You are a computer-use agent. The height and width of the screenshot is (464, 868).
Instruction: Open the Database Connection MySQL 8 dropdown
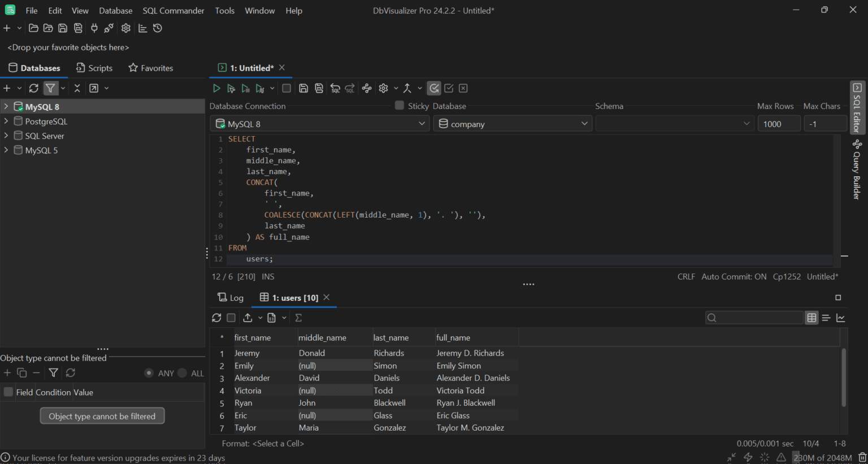319,124
